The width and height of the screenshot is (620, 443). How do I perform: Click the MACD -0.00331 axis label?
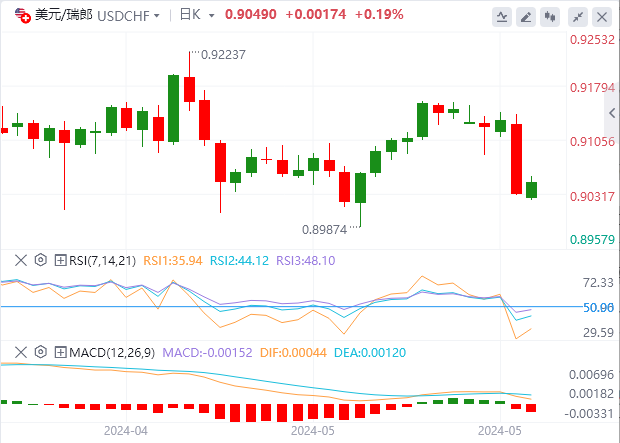coord(589,414)
